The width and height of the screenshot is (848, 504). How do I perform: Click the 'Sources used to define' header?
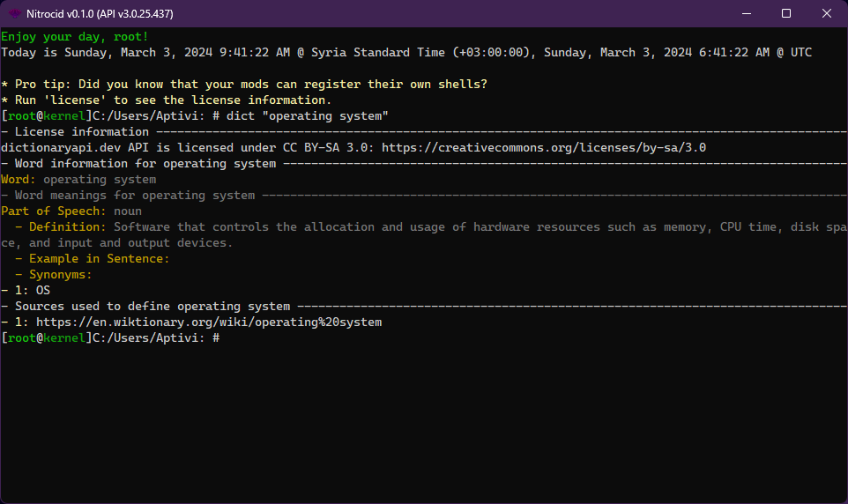tap(152, 307)
